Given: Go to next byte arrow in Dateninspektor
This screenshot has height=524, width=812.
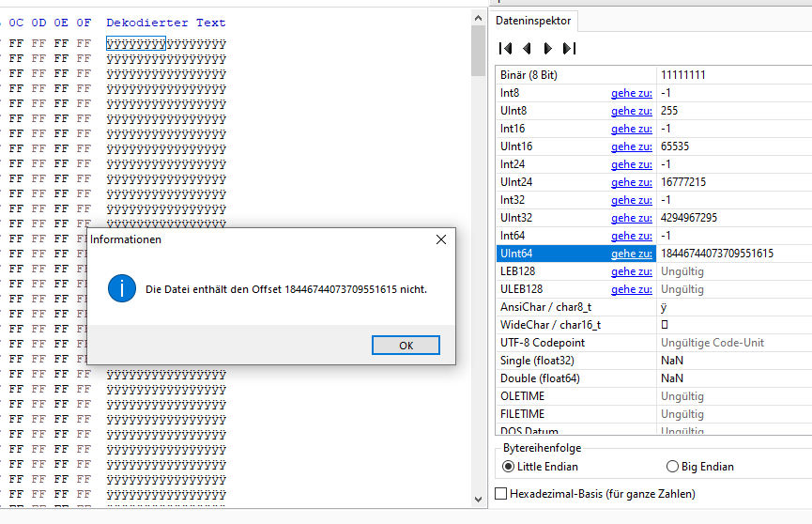Looking at the screenshot, I should click(547, 48).
